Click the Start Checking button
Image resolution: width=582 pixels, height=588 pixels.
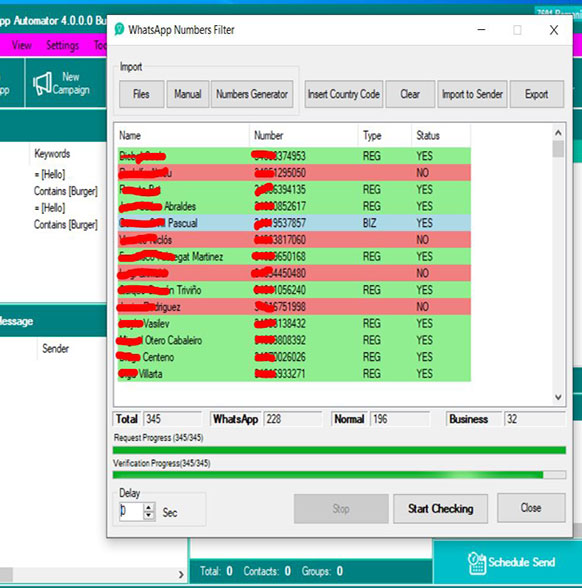(440, 508)
